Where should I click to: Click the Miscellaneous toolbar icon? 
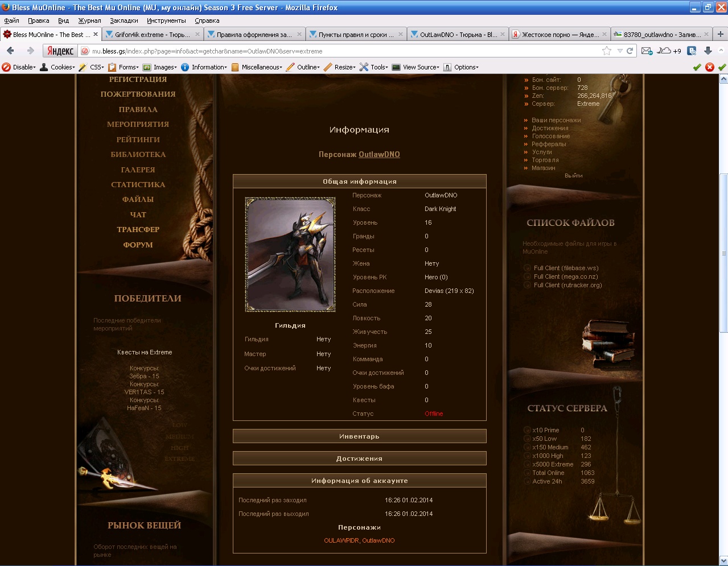coord(235,67)
